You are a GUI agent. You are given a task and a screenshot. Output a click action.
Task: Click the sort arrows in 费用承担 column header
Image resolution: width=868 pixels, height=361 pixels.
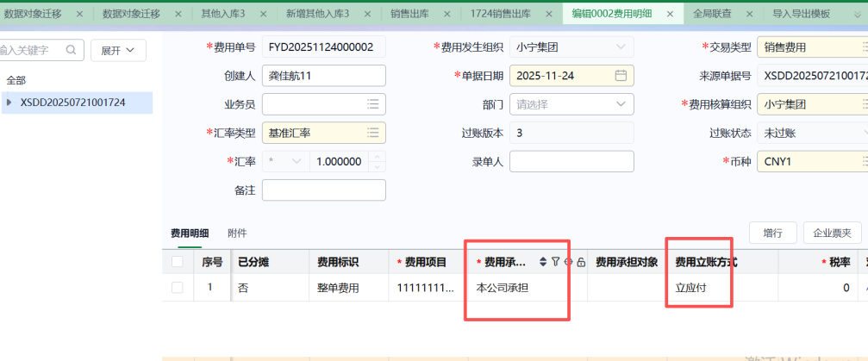pos(543,262)
